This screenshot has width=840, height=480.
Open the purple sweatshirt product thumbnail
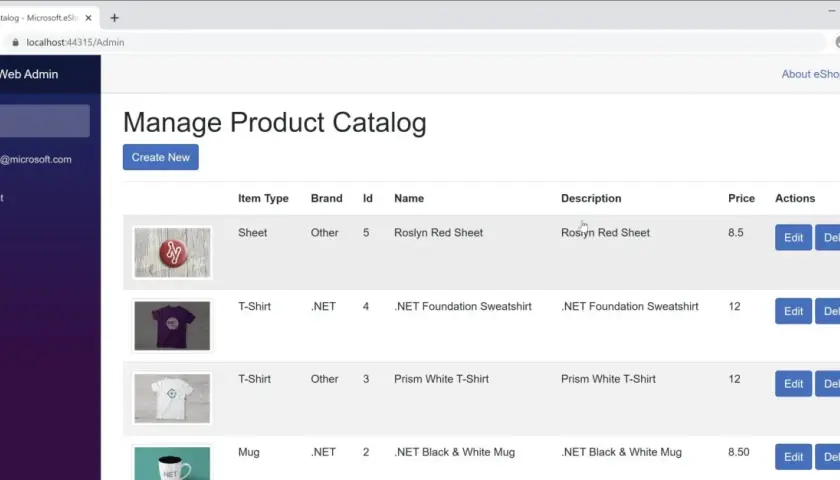[x=172, y=326]
